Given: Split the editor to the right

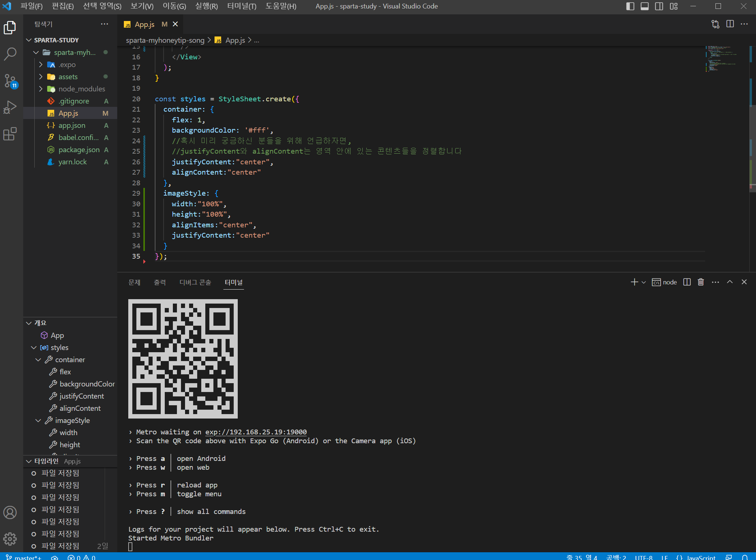Looking at the screenshot, I should [x=730, y=24].
